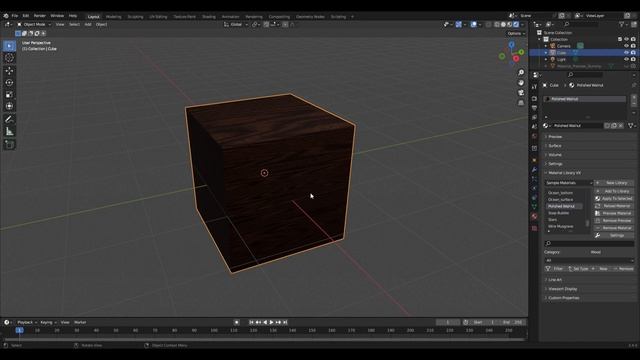Open the View Layer properties tab

pos(534,117)
